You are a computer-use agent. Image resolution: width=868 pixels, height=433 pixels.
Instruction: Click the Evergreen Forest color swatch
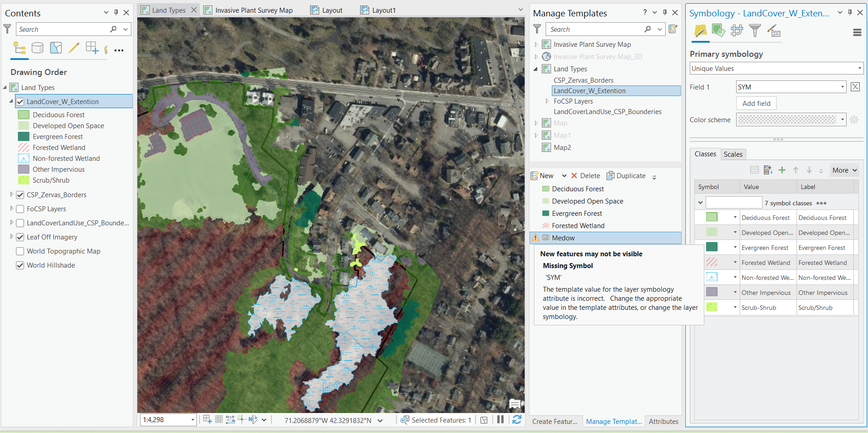point(712,247)
